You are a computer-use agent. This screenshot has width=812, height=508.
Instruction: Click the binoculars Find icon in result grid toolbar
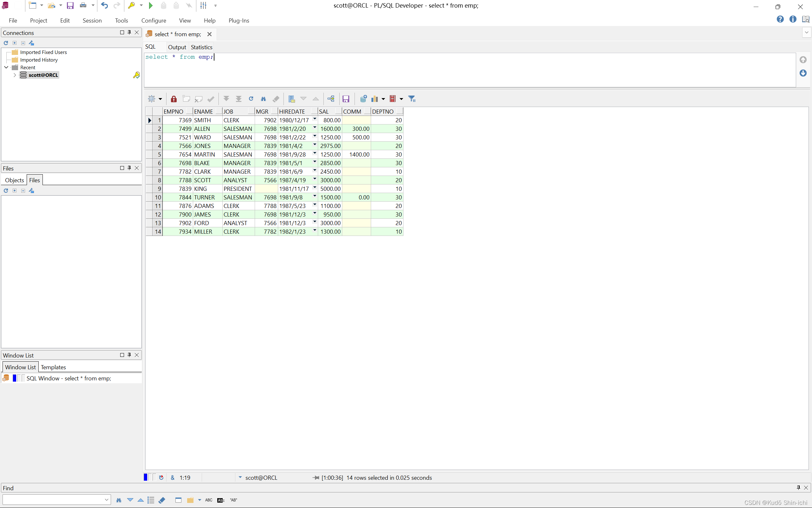point(263,99)
